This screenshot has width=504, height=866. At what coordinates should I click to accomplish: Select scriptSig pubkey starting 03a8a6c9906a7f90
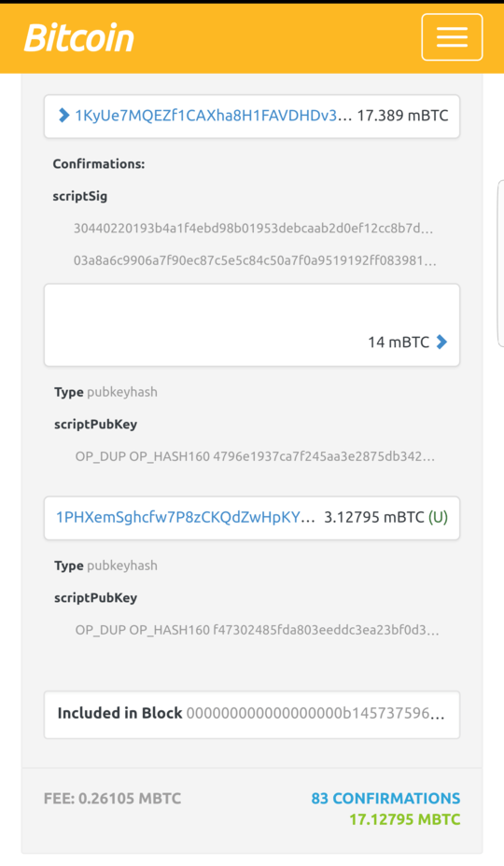tap(255, 260)
